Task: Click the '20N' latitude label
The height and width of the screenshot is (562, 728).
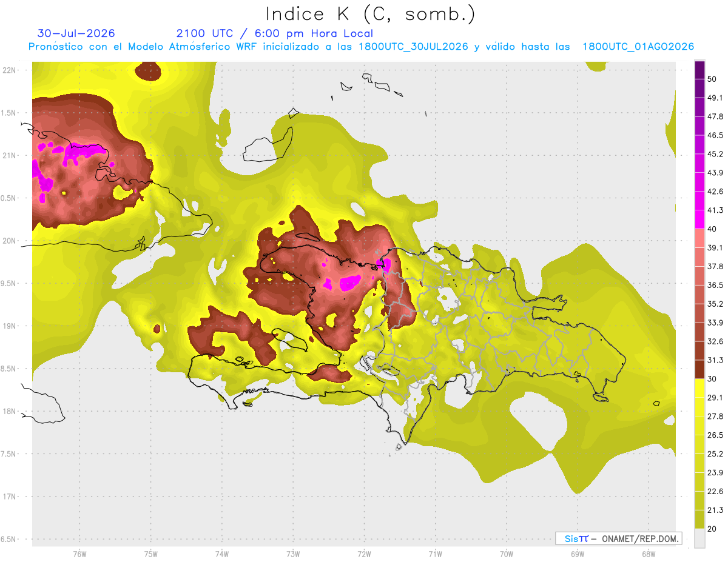Action: point(8,241)
